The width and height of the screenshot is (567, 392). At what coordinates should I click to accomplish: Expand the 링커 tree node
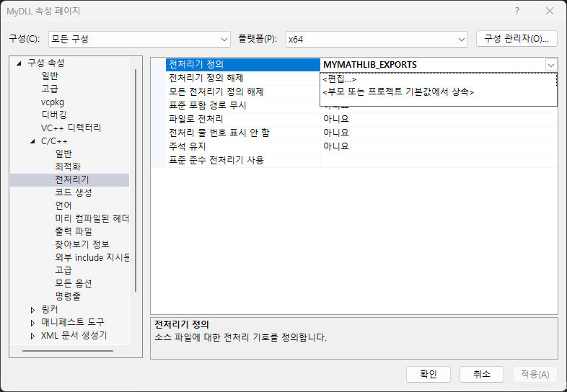click(32, 310)
